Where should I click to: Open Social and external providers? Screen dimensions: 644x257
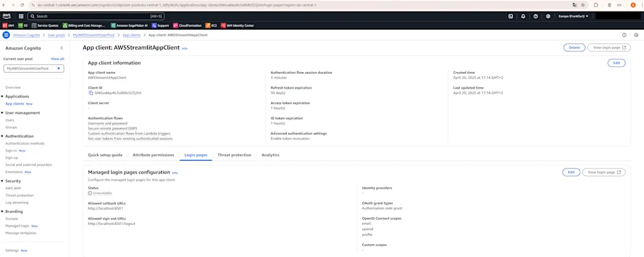[x=28, y=164]
